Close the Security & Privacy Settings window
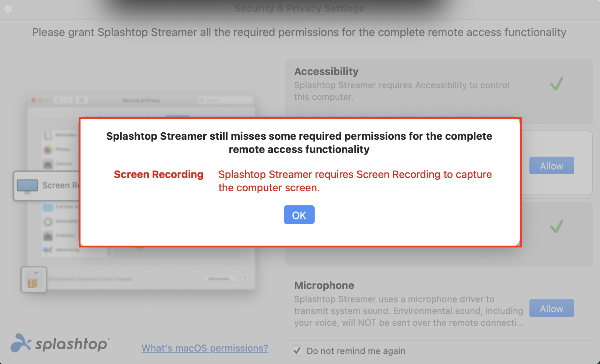The width and height of the screenshot is (600, 364). point(8,8)
